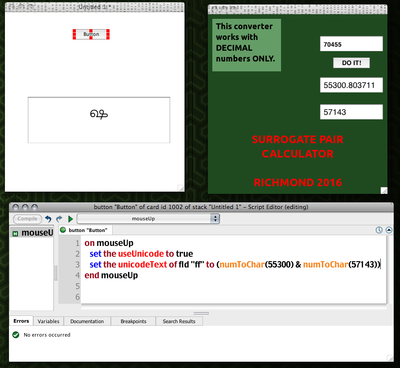Click the output field showing 57143

click(351, 112)
